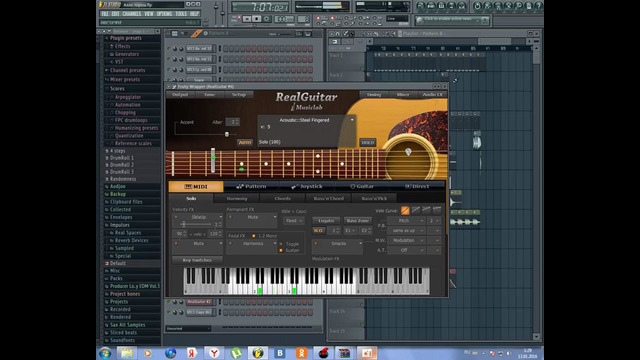Open the A.T. Off dropdown
The width and height of the screenshot is (640, 360).
[407, 250]
